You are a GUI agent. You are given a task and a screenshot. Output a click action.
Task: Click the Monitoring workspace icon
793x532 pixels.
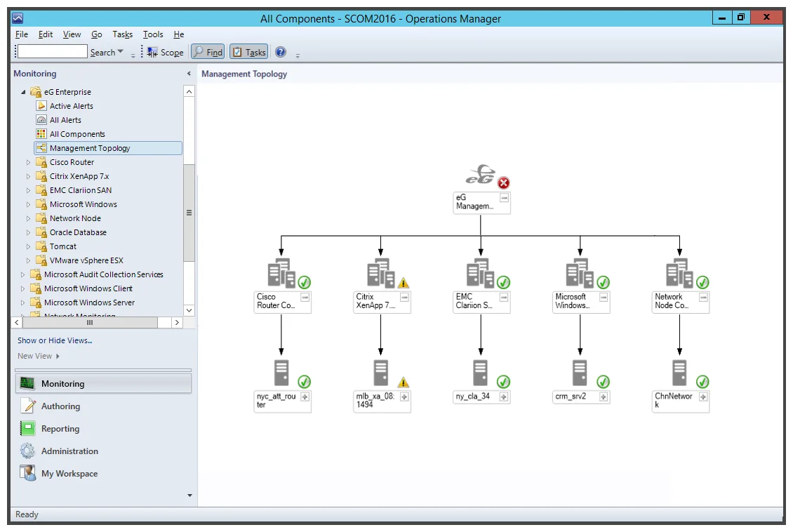pyautogui.click(x=27, y=383)
